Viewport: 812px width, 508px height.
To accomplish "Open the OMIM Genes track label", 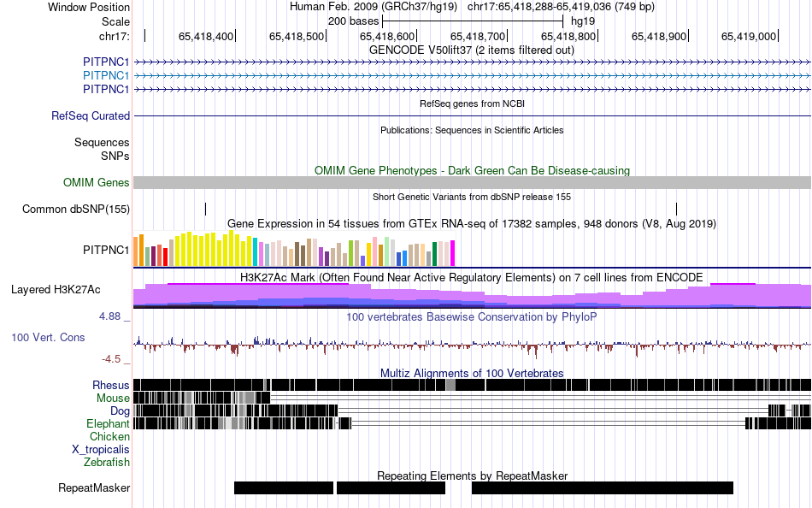I will click(x=97, y=182).
